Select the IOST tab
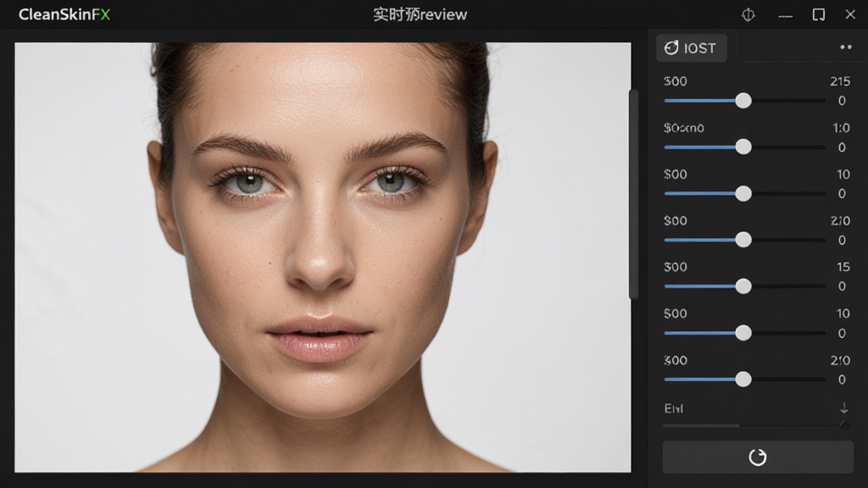 (692, 48)
